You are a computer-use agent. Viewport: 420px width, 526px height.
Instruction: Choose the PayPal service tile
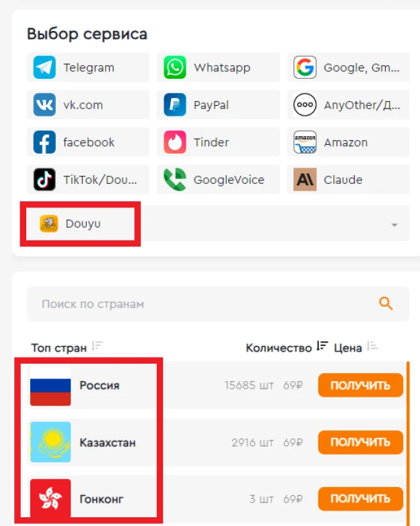[218, 104]
